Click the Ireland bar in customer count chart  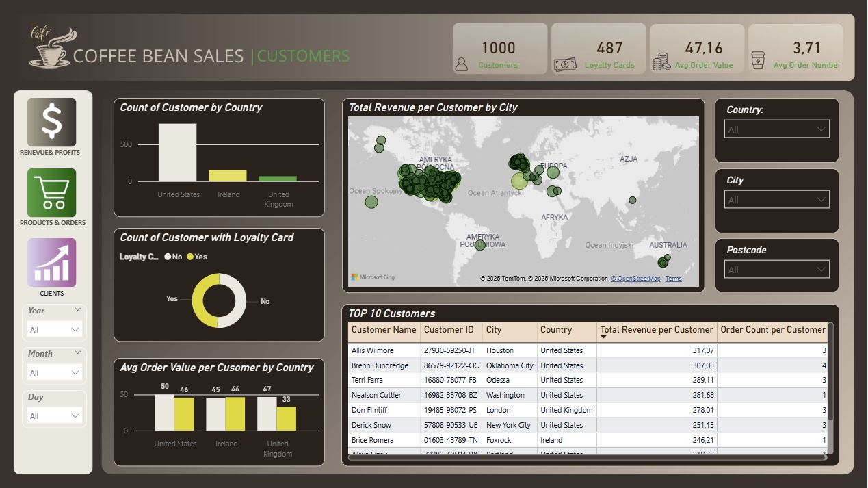pyautogui.click(x=228, y=176)
